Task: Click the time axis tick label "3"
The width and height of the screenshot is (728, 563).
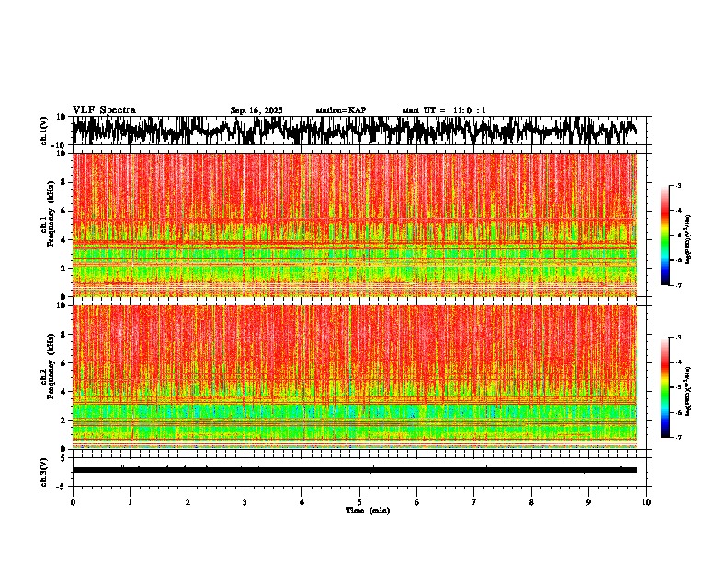Action: click(x=245, y=502)
